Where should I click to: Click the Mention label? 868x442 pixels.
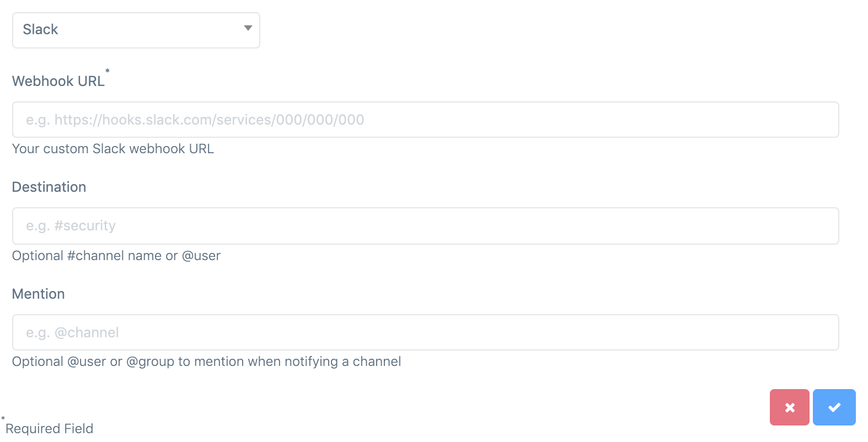[x=39, y=294]
